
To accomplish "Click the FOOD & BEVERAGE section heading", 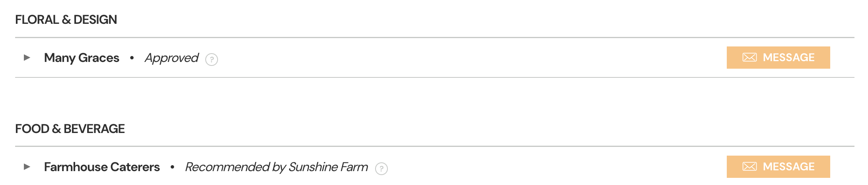I will 70,129.
